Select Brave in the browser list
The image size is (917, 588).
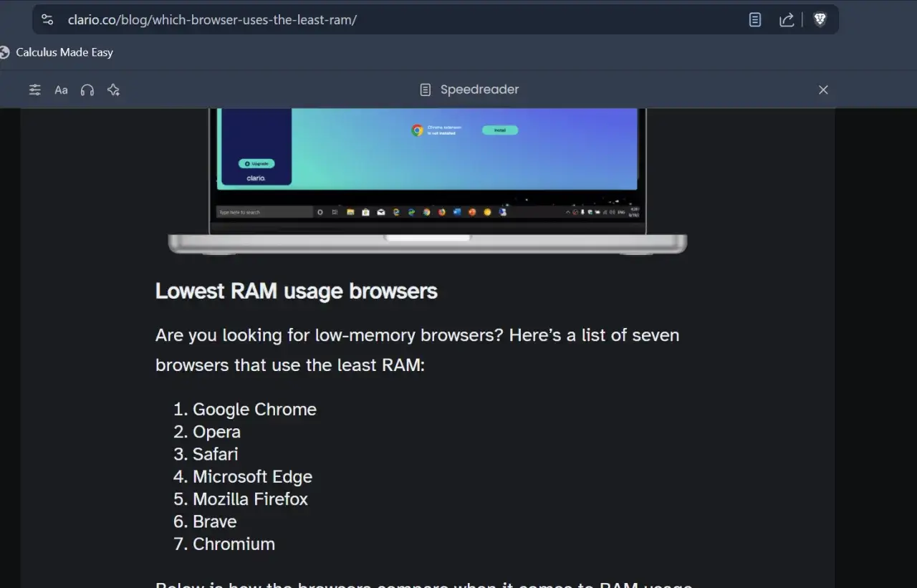coord(214,521)
